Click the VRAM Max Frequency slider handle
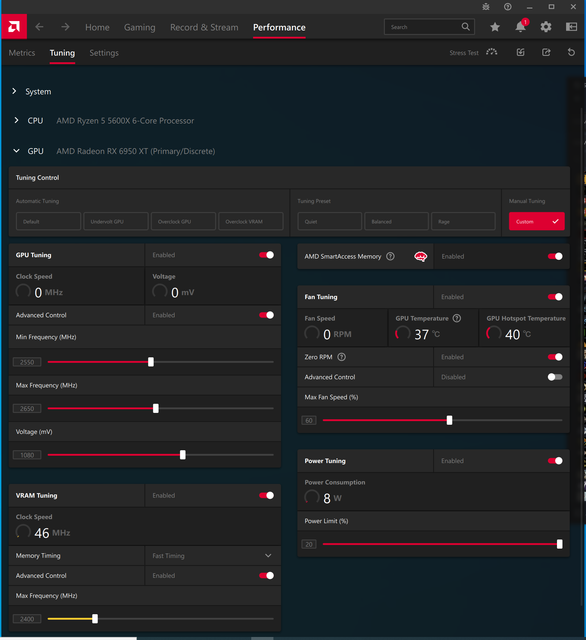 coord(95,619)
